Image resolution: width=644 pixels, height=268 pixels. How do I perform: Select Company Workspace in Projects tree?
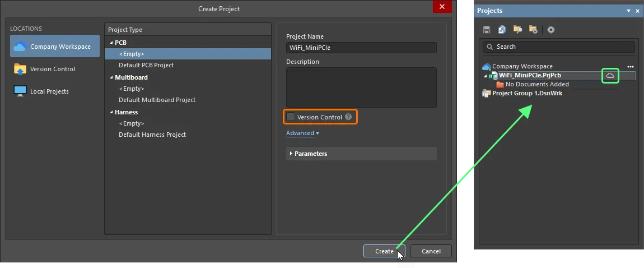522,66
